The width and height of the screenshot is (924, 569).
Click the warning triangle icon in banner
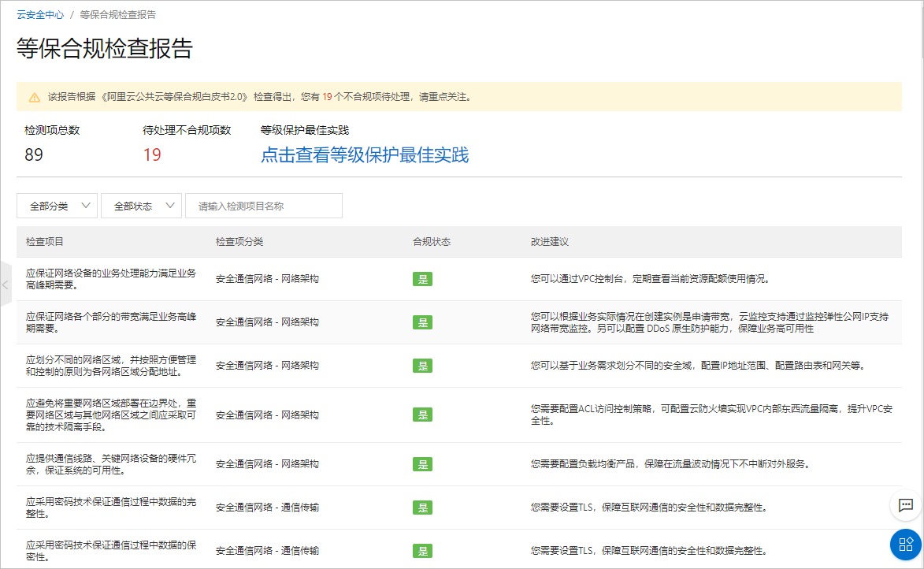tap(35, 97)
